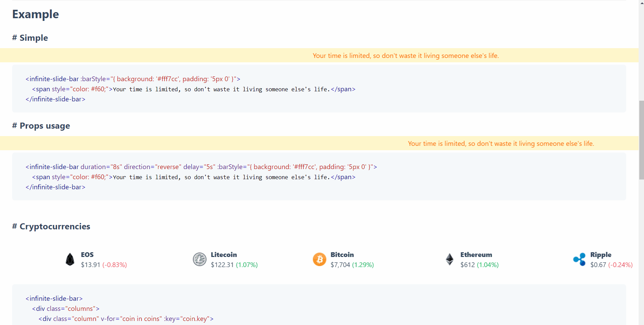This screenshot has height=325, width=644.
Task: Click the 'Cryptocurrencies' section heading
Action: click(x=55, y=226)
